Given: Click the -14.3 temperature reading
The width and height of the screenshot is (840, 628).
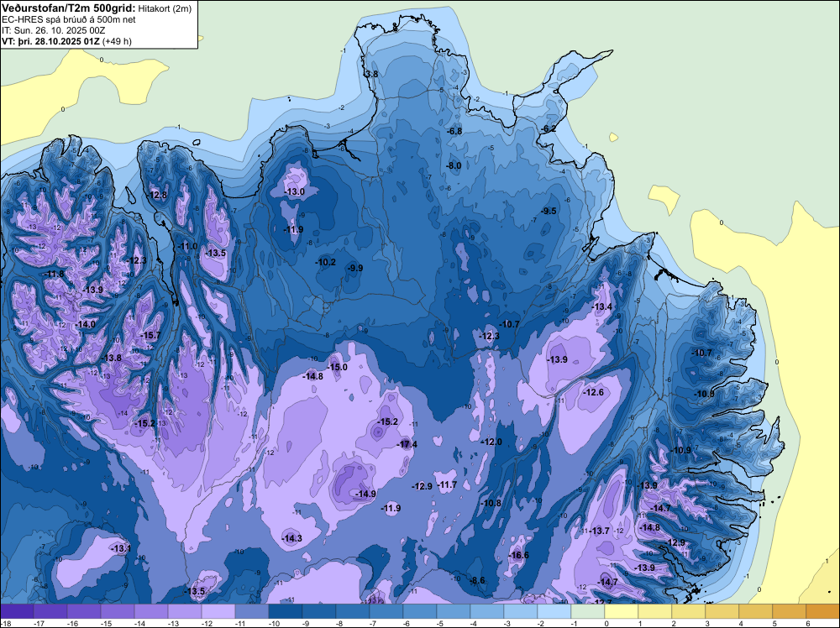Looking at the screenshot, I should pyautogui.click(x=292, y=539).
